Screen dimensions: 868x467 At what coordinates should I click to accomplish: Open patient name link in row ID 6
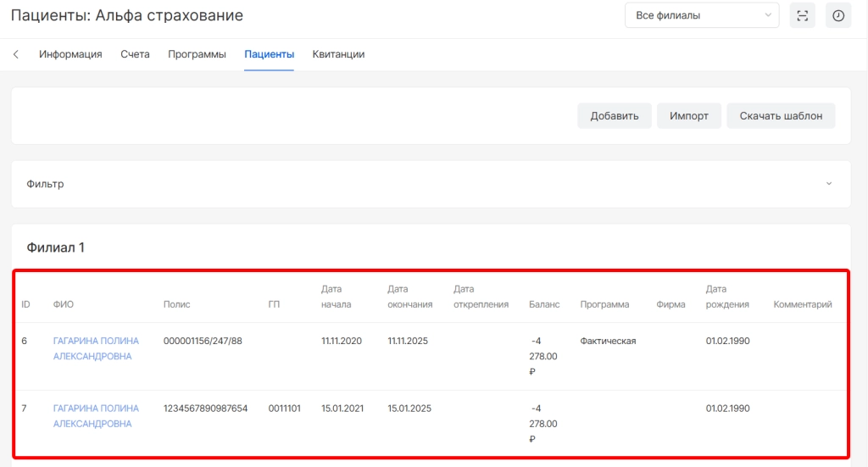tap(96, 348)
